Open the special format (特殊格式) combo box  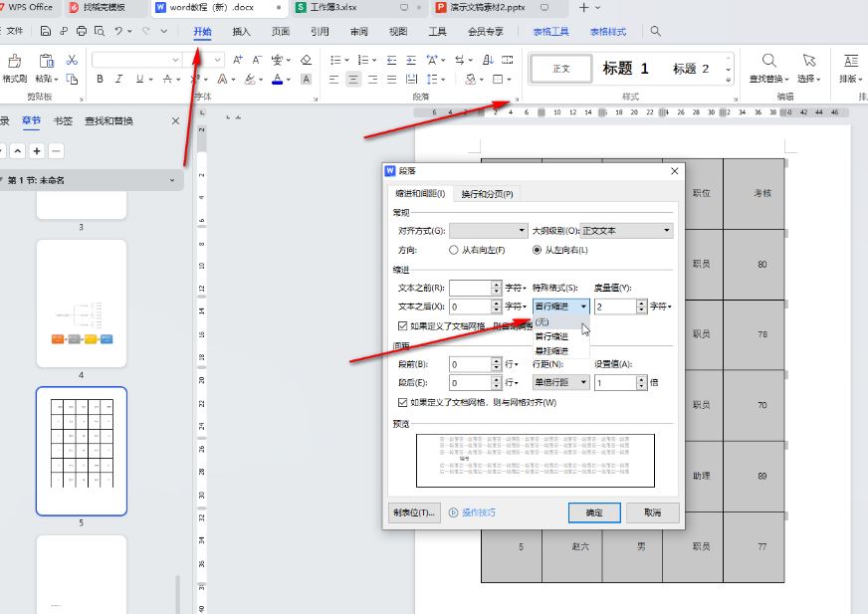pos(560,307)
